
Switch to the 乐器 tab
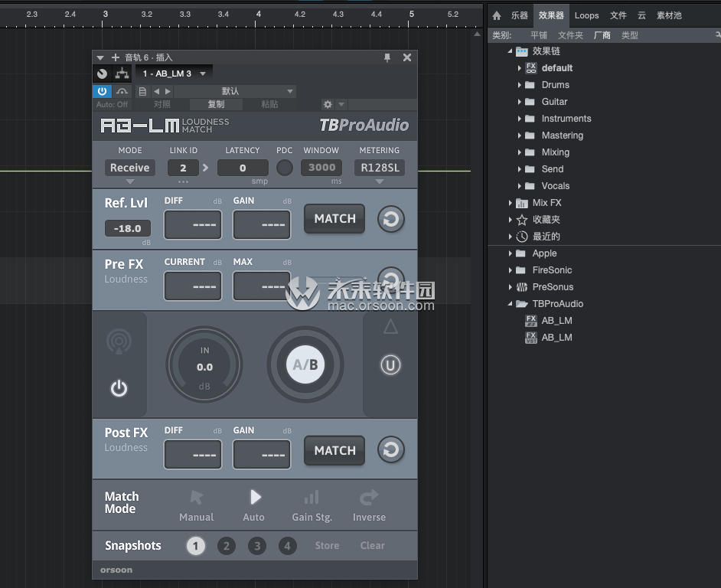[520, 15]
